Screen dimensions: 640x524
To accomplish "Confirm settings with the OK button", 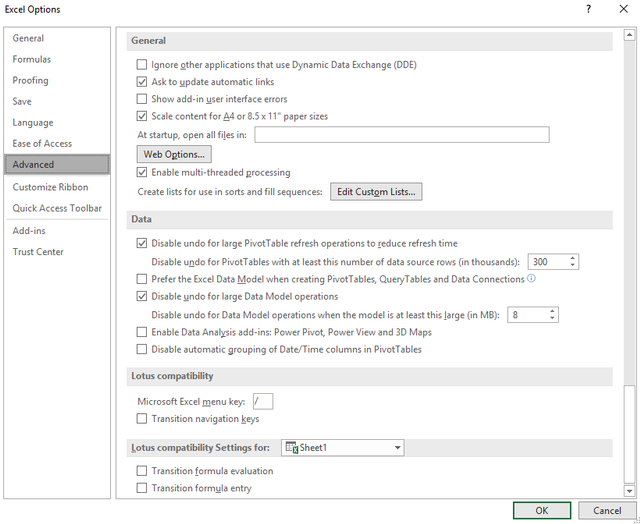I will click(x=541, y=510).
